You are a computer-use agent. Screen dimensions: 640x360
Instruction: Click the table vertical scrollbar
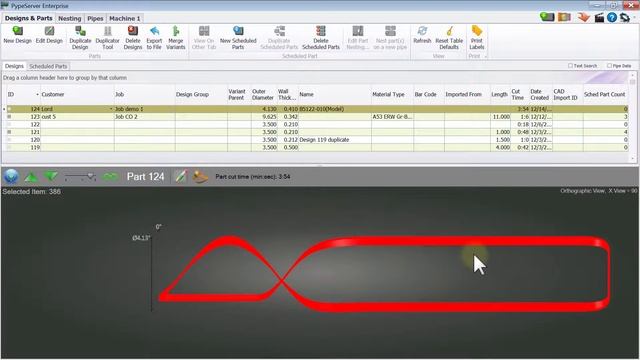coord(632,118)
